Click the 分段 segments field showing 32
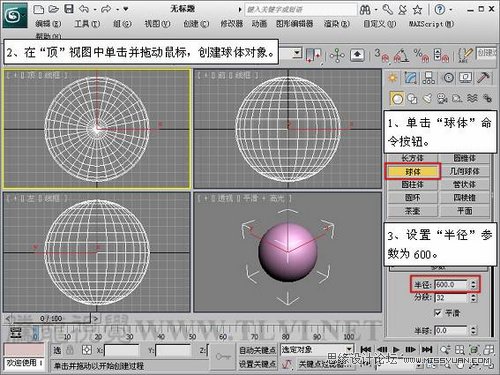The width and height of the screenshot is (500, 375). tap(451, 297)
